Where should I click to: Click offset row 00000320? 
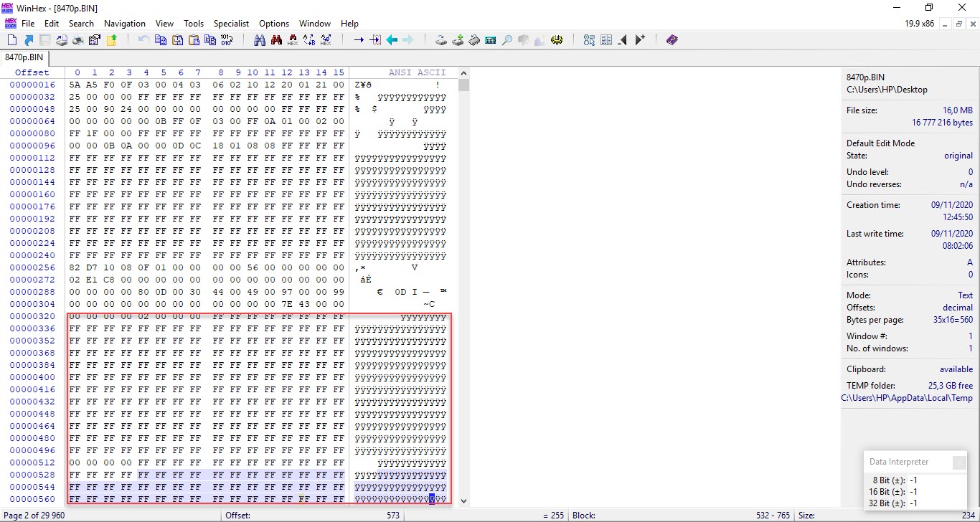click(x=32, y=316)
